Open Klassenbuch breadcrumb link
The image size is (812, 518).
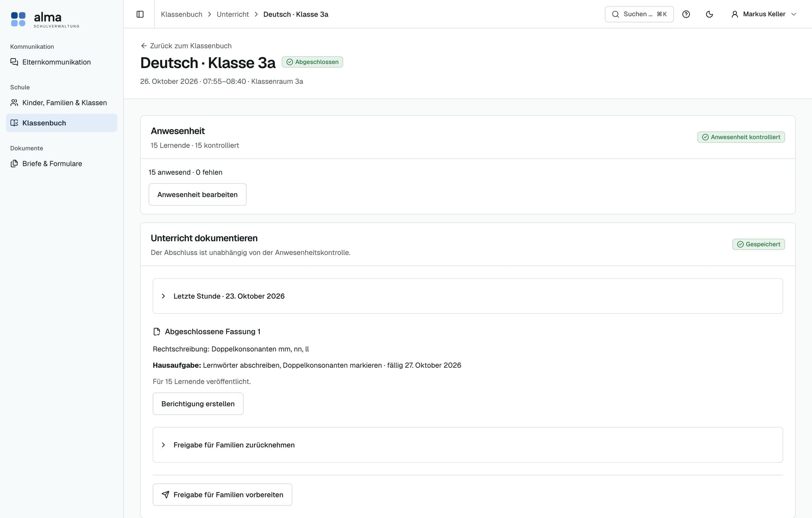click(181, 14)
